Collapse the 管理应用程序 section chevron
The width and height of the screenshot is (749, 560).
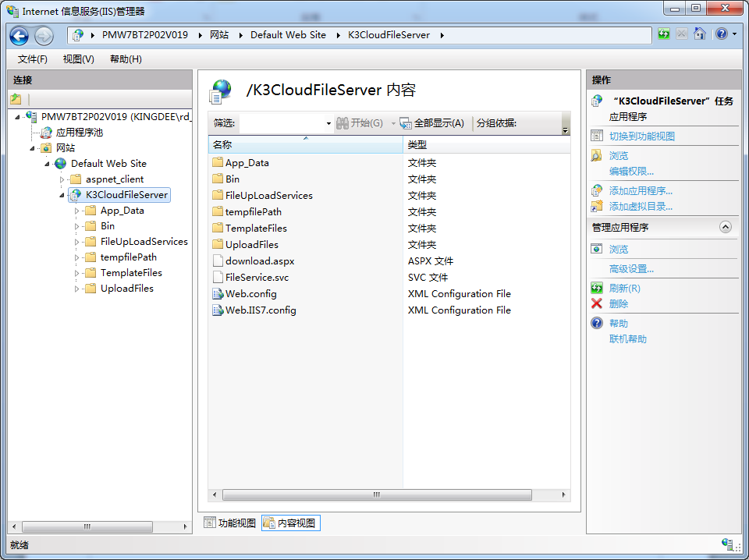click(725, 227)
